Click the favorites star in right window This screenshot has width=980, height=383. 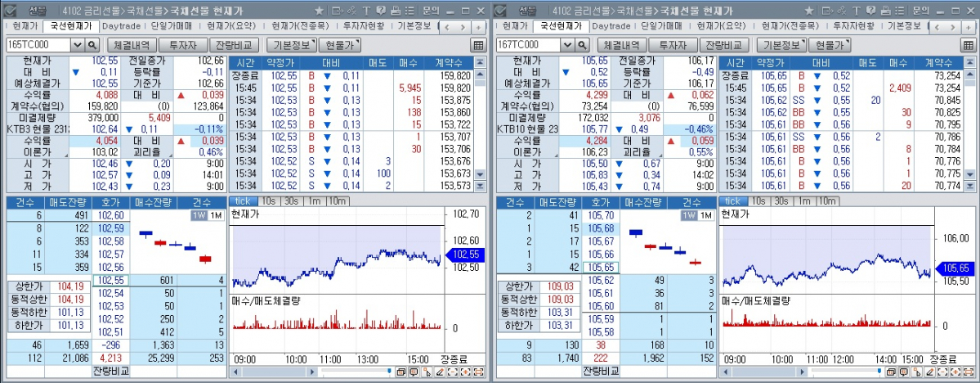(x=808, y=11)
